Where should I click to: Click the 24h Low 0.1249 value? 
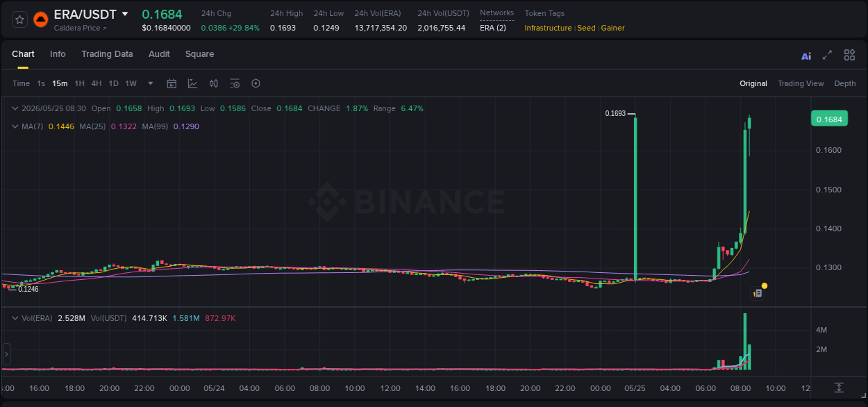[x=326, y=28]
